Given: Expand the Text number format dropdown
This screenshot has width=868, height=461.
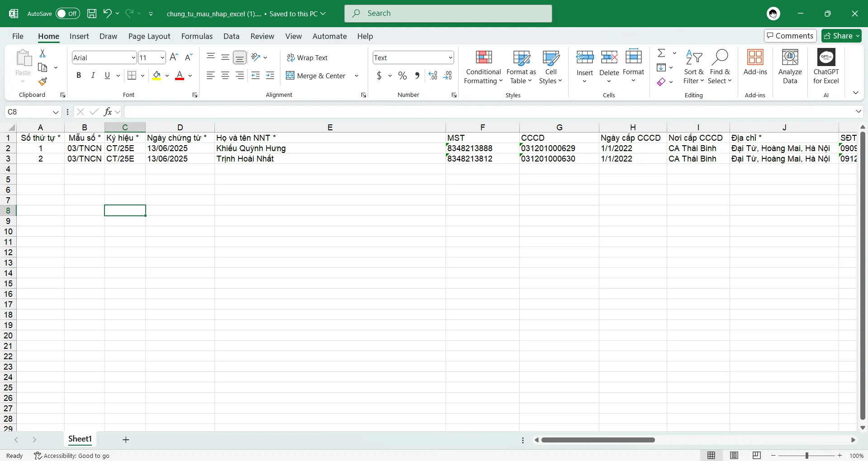Looking at the screenshot, I should coord(451,58).
